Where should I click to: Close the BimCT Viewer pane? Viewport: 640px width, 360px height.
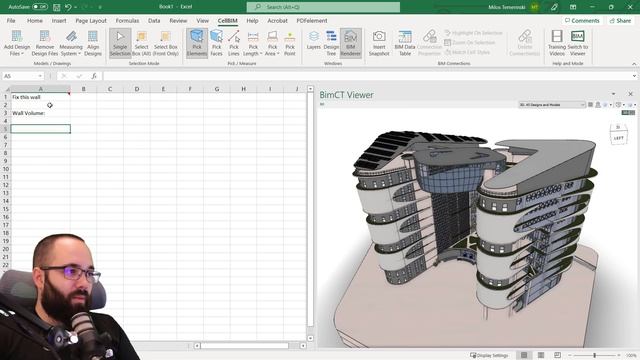tap(630, 94)
